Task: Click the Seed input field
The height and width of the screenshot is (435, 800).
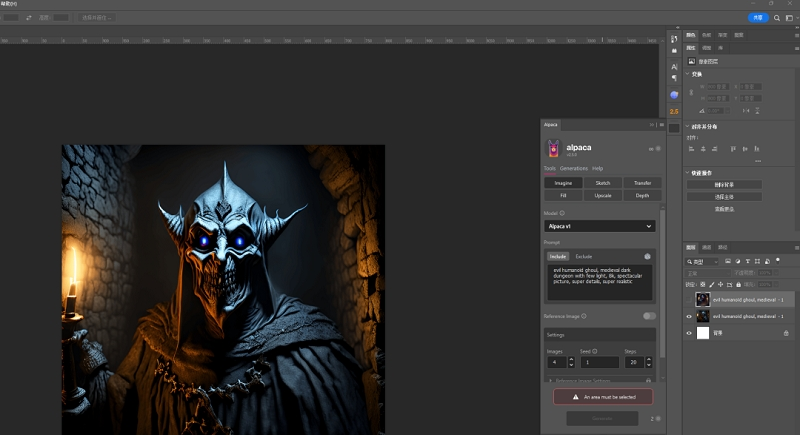Action: [x=598, y=362]
